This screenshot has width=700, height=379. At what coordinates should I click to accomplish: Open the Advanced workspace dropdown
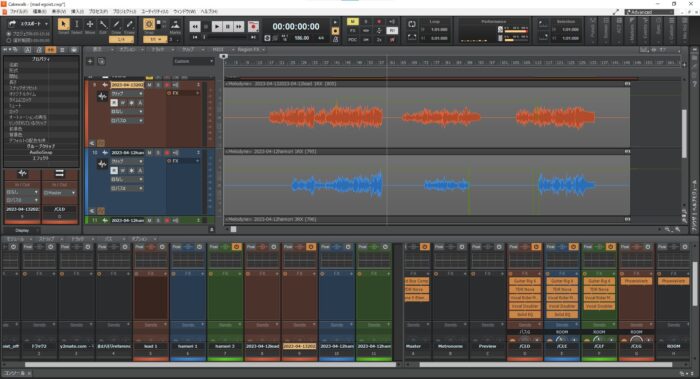point(649,12)
